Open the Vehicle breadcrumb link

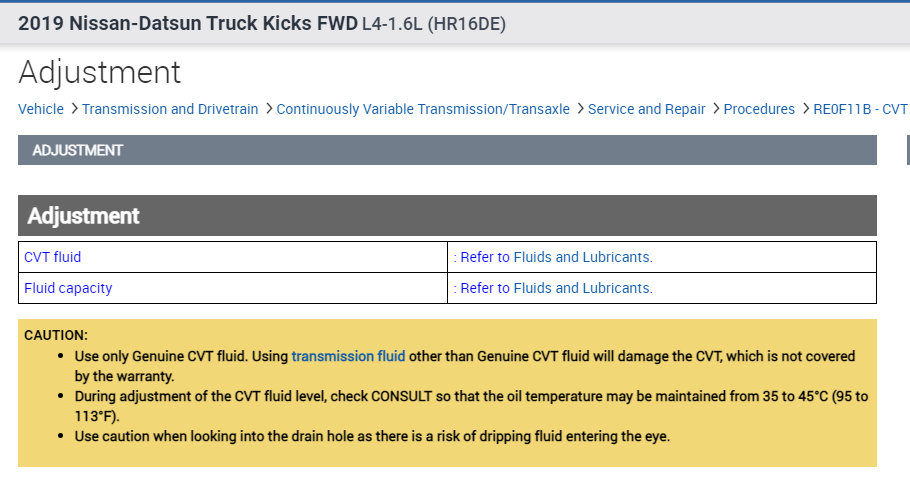point(41,109)
